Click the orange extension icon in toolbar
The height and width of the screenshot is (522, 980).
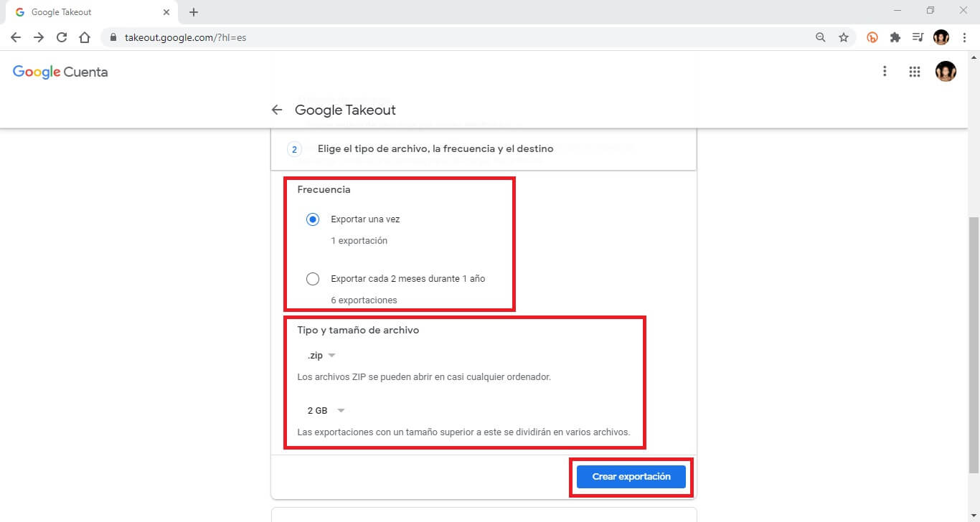pos(872,37)
